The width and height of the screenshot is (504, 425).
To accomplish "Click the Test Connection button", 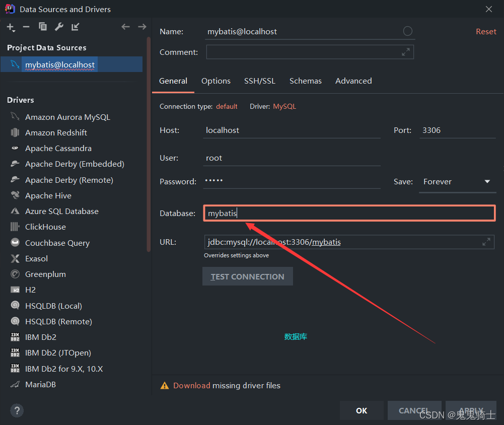I will click(x=248, y=276).
